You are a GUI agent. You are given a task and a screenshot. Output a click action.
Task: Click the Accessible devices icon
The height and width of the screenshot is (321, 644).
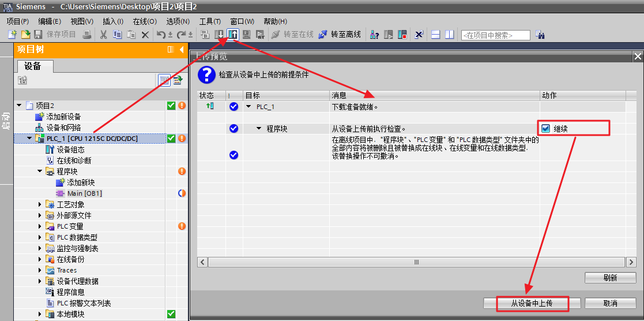click(374, 35)
